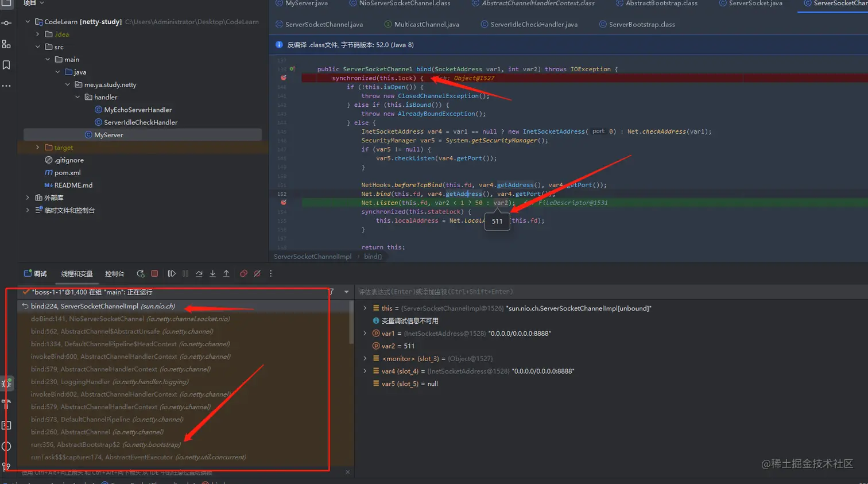Expand the <monitor> (slot_3) variable node

coord(365,359)
